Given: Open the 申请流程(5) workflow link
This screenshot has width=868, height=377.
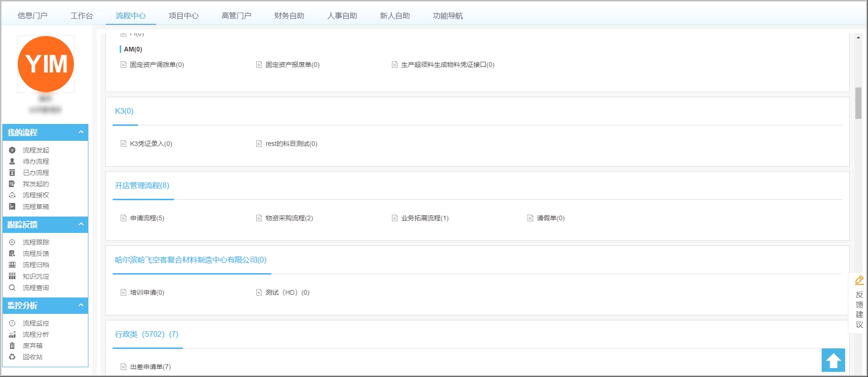Looking at the screenshot, I should (x=147, y=218).
